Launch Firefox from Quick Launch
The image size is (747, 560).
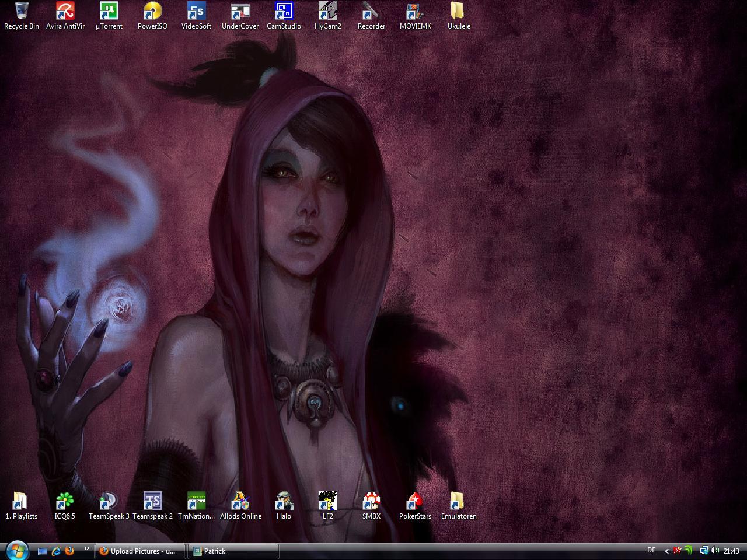pos(69,551)
